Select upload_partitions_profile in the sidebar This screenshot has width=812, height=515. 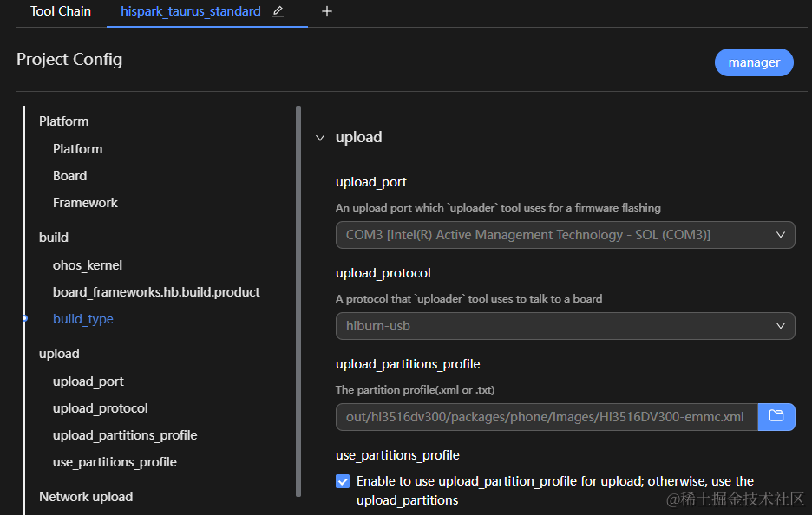pyautogui.click(x=125, y=435)
